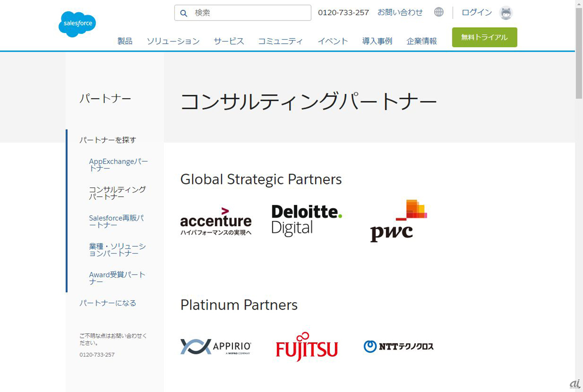Open 業種・ソリューションパートナー sidebar link
583x392 pixels.
point(118,249)
